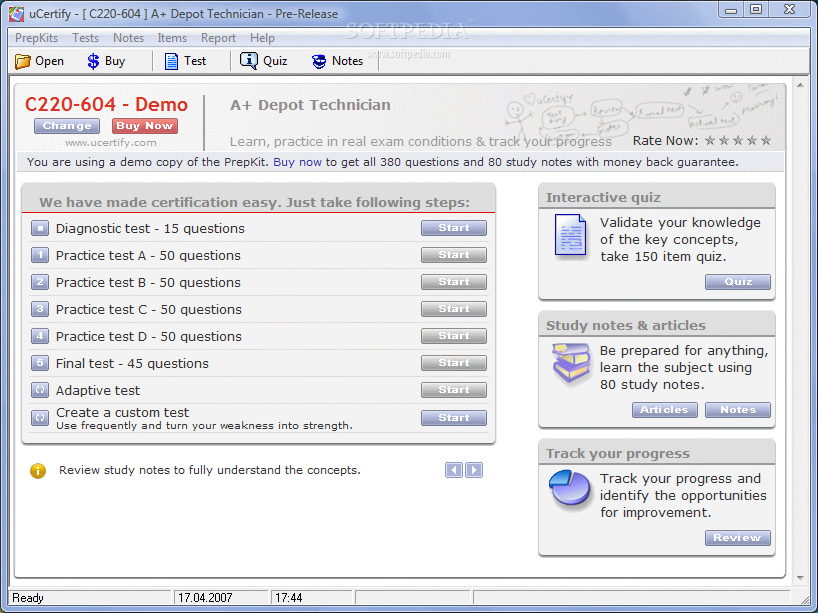Click the Track your progress panel heading
Image resolution: width=818 pixels, height=613 pixels.
(x=618, y=454)
